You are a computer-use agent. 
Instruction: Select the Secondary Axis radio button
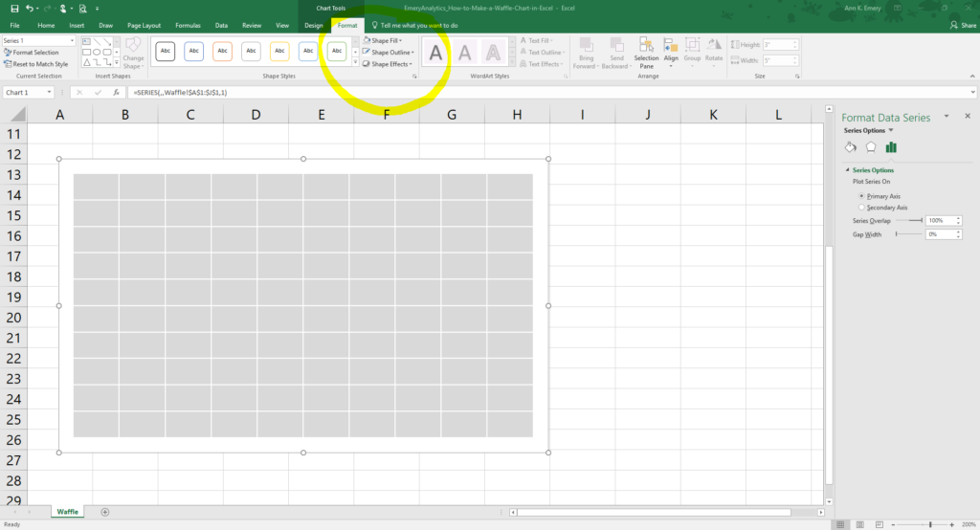861,208
